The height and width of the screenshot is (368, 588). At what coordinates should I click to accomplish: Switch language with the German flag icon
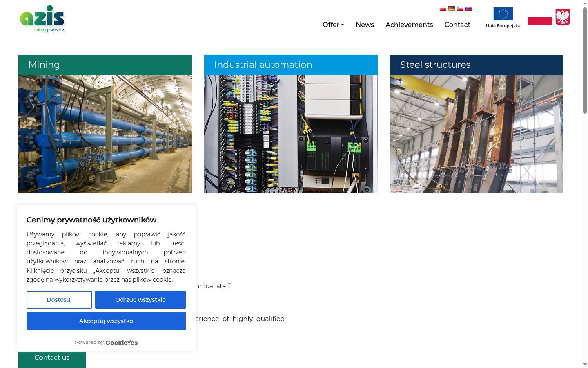[452, 9]
